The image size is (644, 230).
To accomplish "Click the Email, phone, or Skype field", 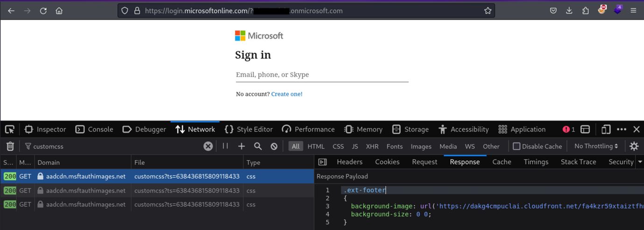I will click(322, 75).
